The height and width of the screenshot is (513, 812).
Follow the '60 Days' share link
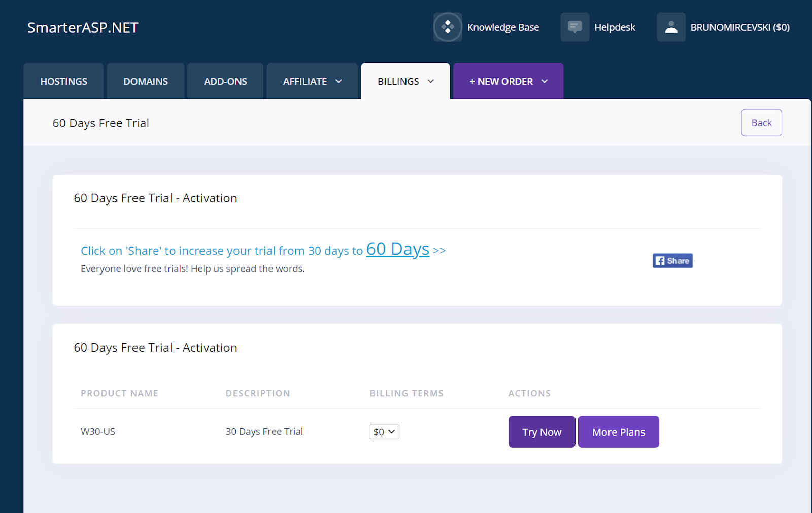click(398, 249)
